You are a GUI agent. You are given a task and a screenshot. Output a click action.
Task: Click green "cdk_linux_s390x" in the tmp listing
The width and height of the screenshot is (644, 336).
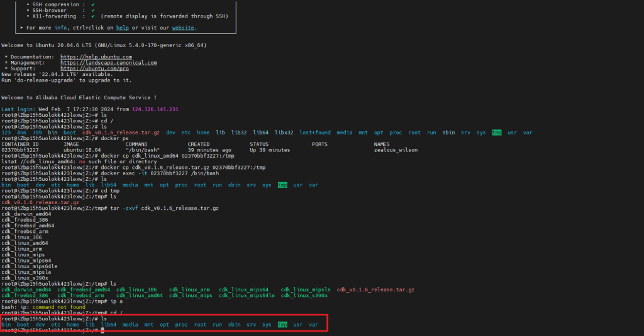tap(304, 295)
